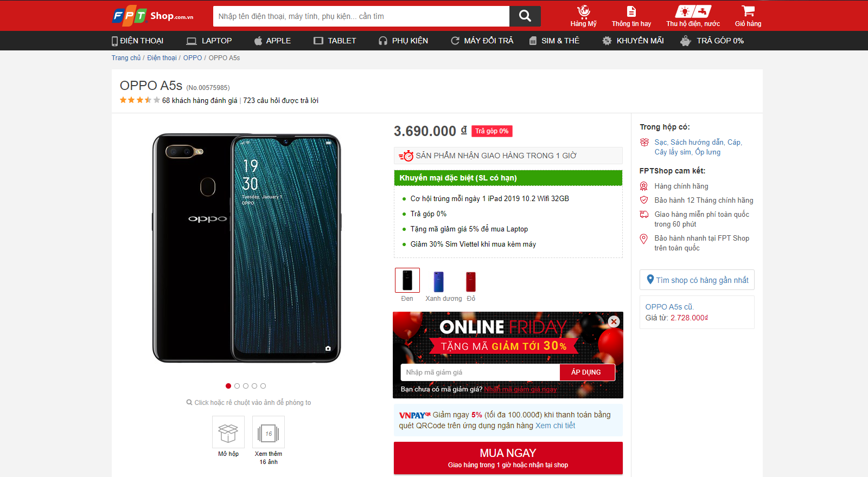
Task: View the 68 khách hàng đánh giá reviews
Action: 200,100
